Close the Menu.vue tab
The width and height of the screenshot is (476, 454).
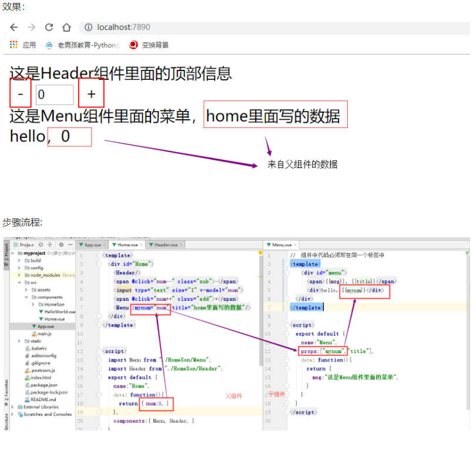pos(295,245)
